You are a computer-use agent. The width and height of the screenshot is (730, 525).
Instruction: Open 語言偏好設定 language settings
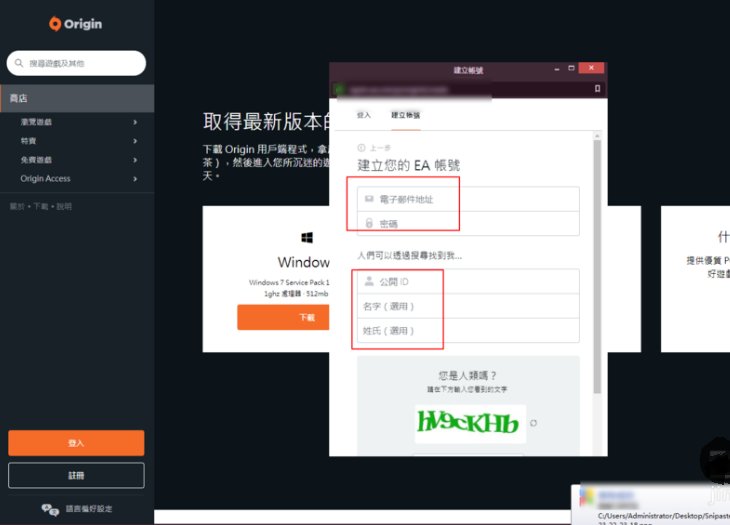point(88,509)
